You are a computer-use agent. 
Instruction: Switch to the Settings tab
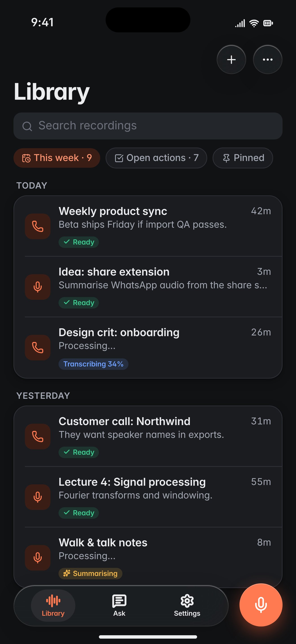click(187, 606)
